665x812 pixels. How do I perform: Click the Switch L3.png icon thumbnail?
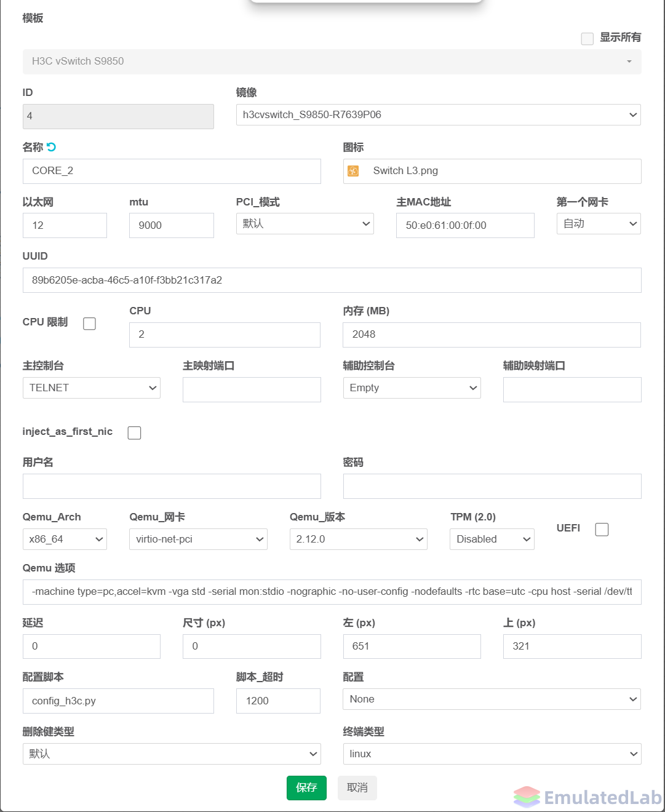pos(353,171)
